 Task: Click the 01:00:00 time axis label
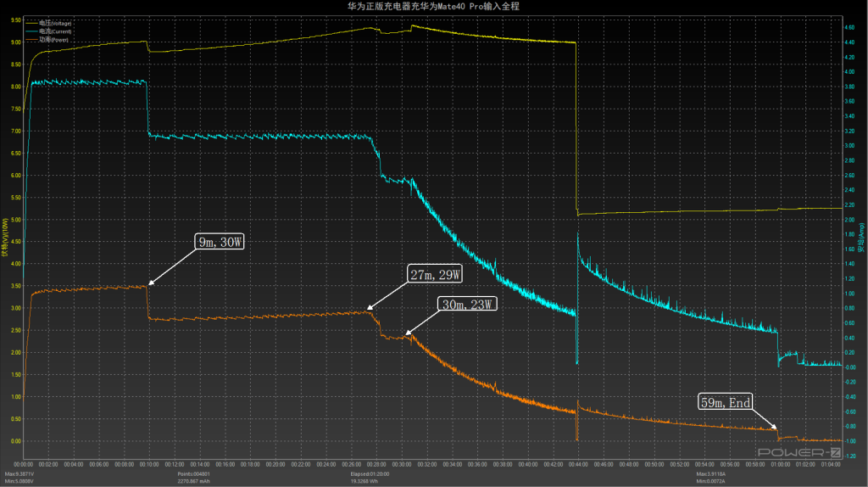780,465
